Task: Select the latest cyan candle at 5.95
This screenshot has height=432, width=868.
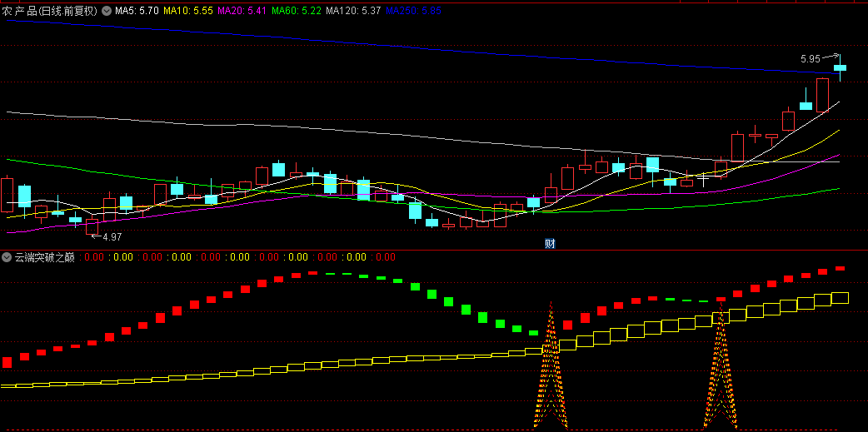Action: pyautogui.click(x=840, y=67)
